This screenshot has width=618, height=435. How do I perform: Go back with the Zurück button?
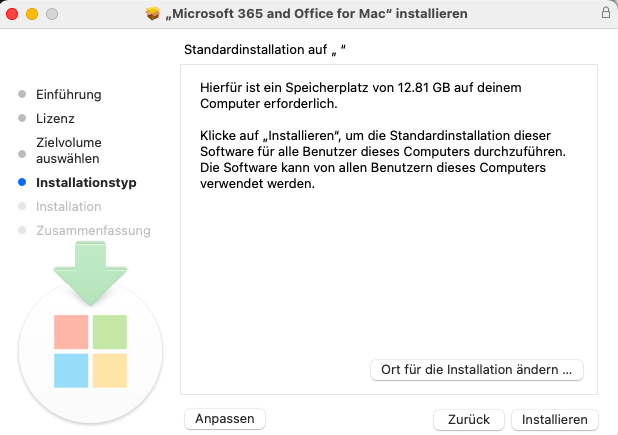click(468, 418)
